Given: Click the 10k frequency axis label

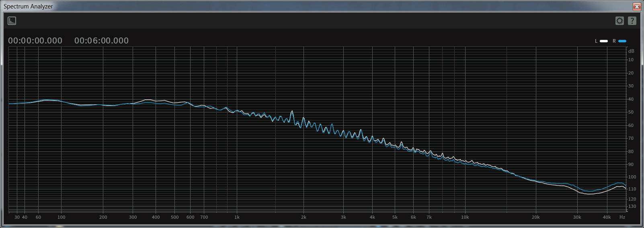Looking at the screenshot, I should click(465, 217).
